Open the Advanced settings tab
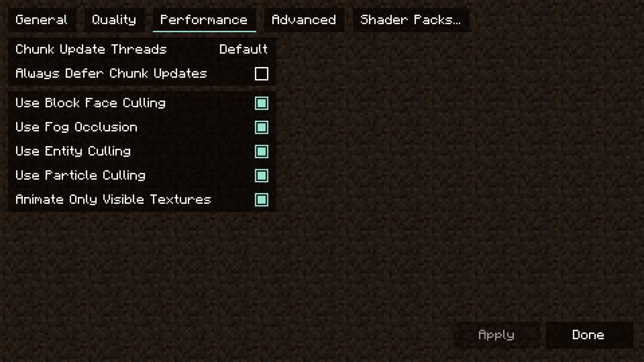 pos(304,19)
